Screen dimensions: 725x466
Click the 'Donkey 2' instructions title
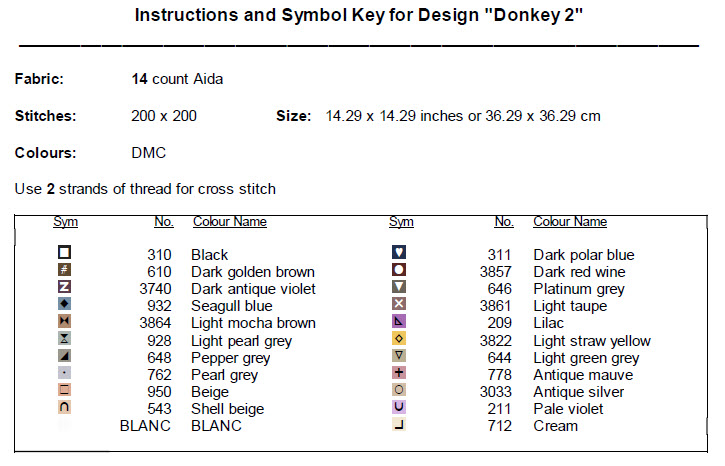[x=358, y=16]
